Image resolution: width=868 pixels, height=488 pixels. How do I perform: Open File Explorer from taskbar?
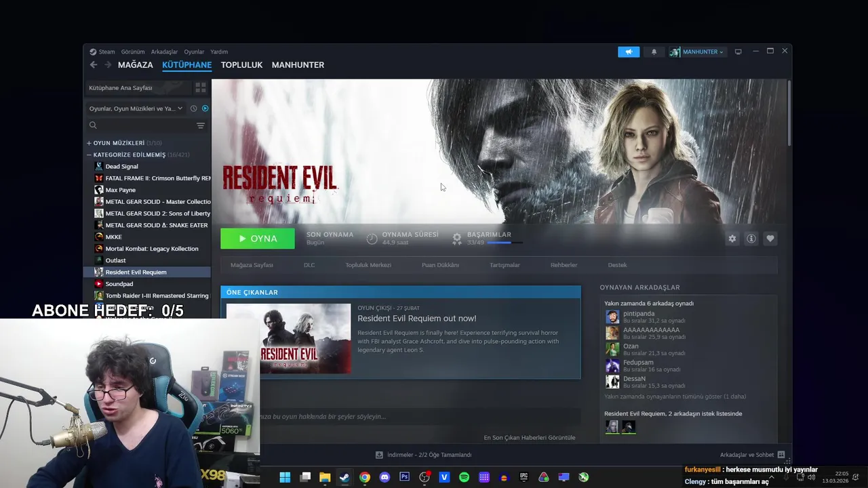(325, 477)
